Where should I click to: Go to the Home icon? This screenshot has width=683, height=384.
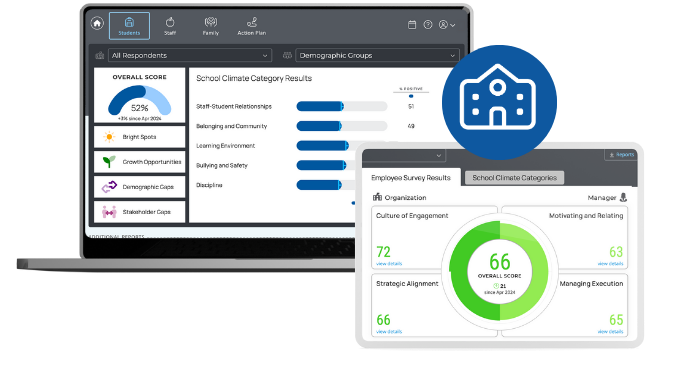(97, 23)
